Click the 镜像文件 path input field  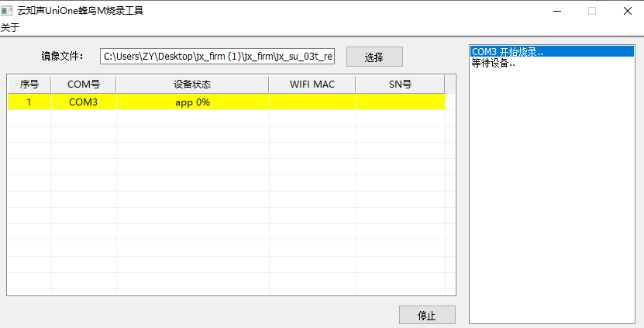[x=219, y=57]
